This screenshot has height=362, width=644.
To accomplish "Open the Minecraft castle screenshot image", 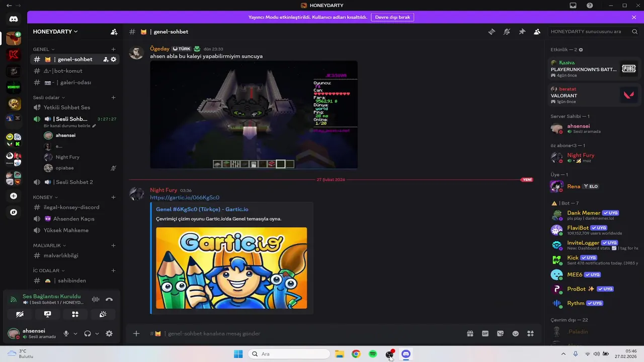I will pos(254,115).
